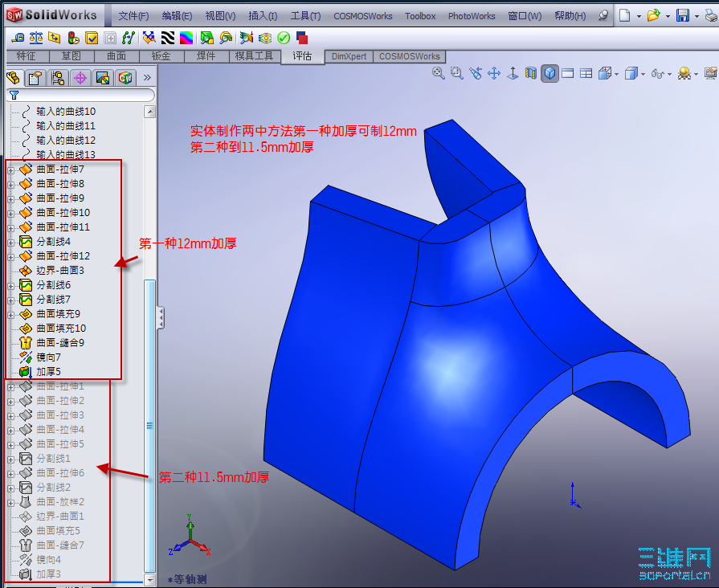Open PropertyManager tab icon
The image size is (719, 588).
pyautogui.click(x=35, y=78)
